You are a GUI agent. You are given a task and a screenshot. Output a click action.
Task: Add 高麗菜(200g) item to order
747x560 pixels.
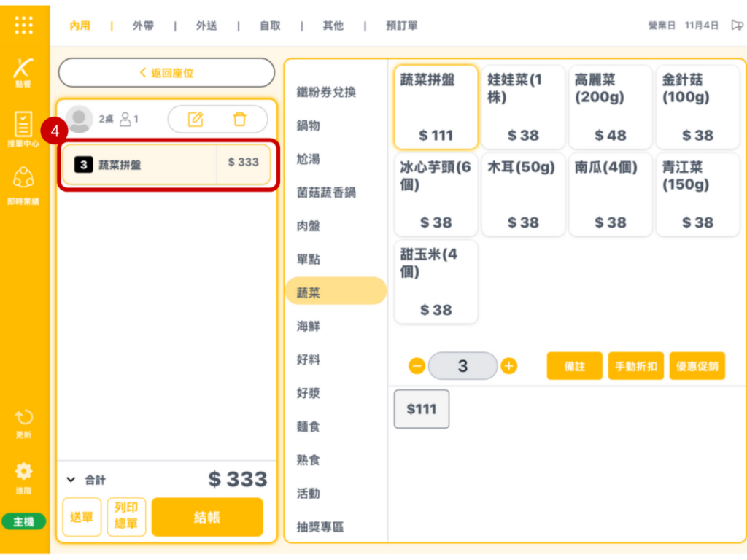coord(610,107)
